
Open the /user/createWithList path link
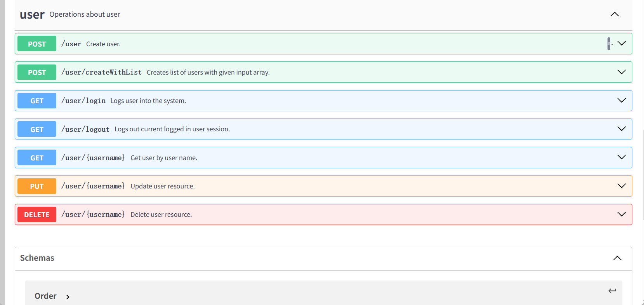pos(102,72)
